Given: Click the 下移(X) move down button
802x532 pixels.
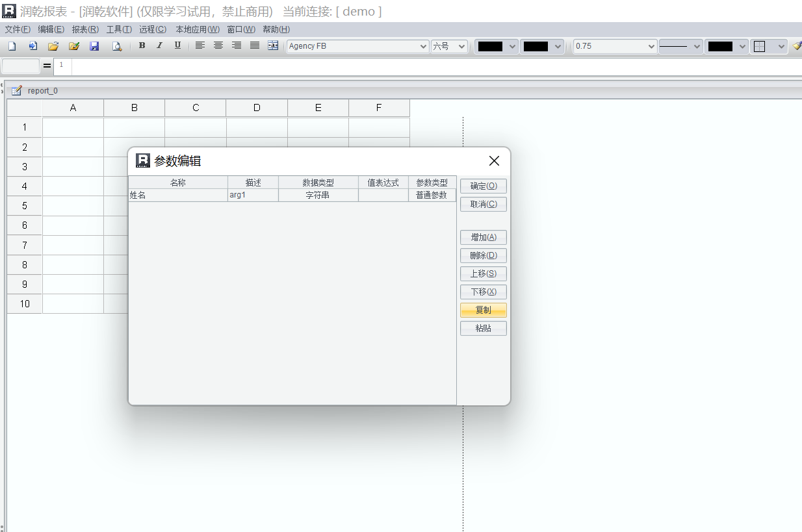Looking at the screenshot, I should 484,292.
